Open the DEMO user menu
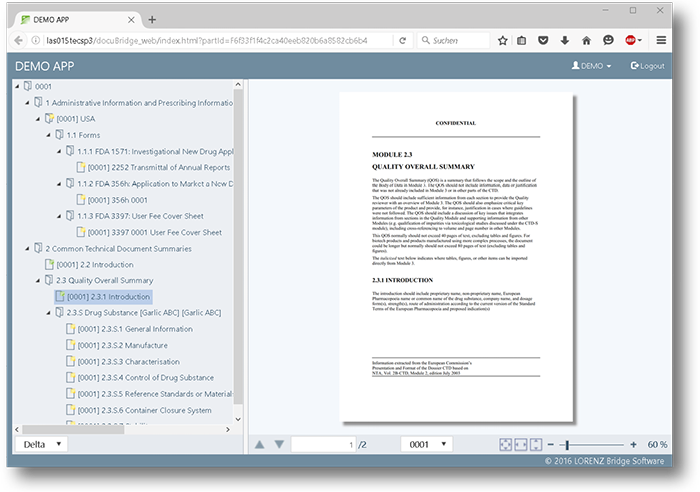 591,66
